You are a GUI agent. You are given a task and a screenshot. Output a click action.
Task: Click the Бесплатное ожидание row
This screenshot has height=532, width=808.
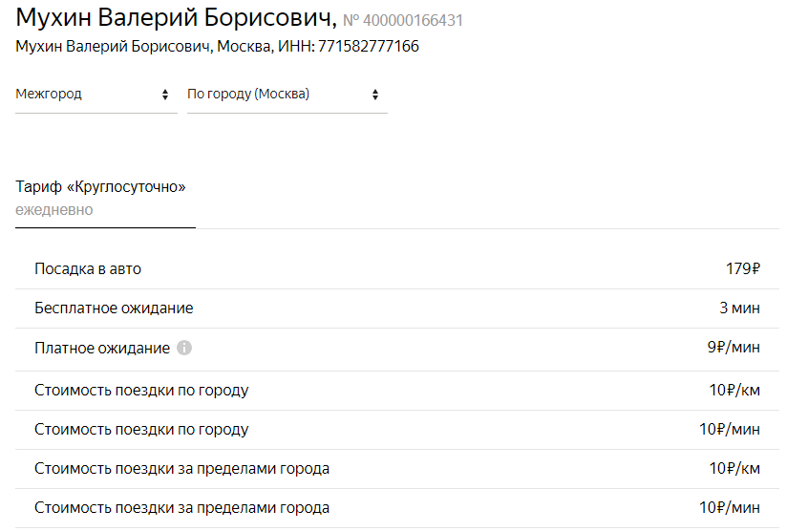pos(396,309)
